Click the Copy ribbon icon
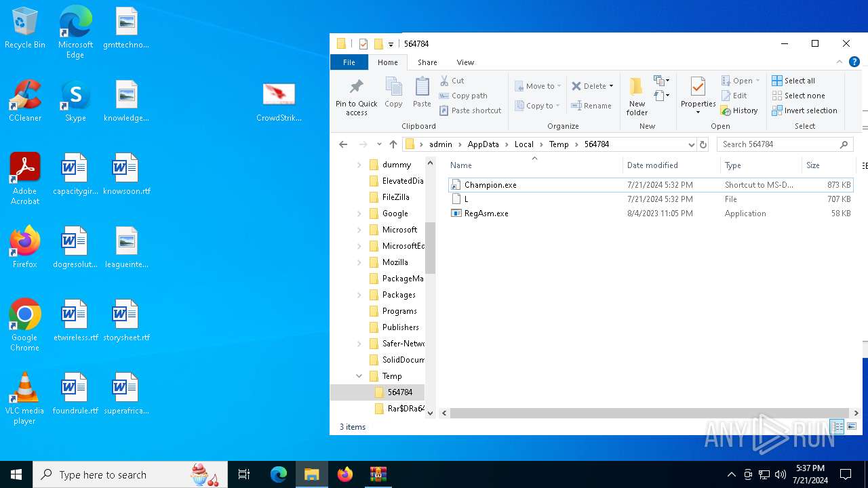This screenshot has width=868, height=488. (393, 92)
